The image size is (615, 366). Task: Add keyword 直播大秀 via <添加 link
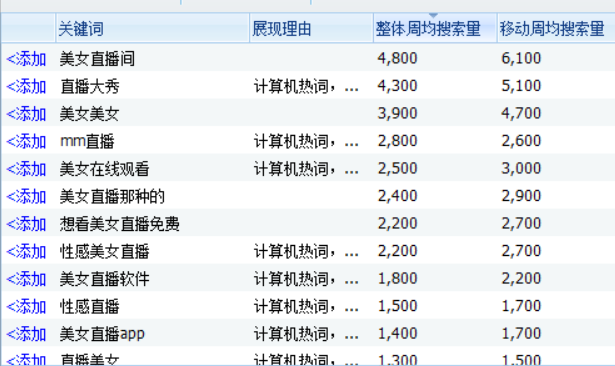26,87
